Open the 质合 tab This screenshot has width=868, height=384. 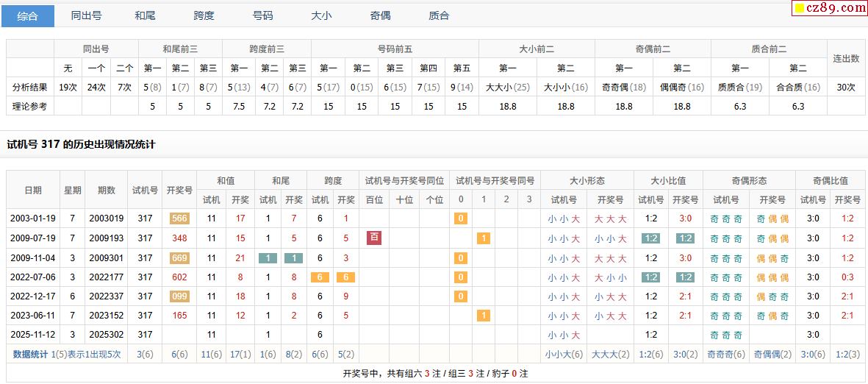click(439, 15)
